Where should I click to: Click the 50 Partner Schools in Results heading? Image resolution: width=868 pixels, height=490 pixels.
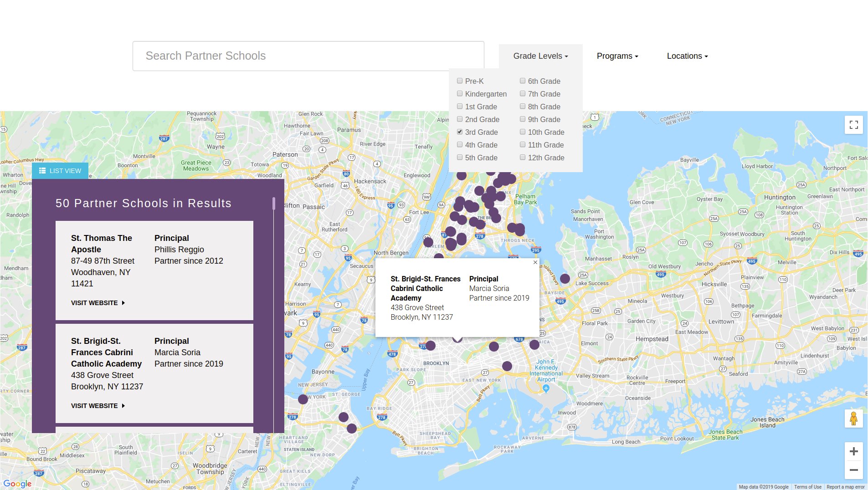coord(144,203)
